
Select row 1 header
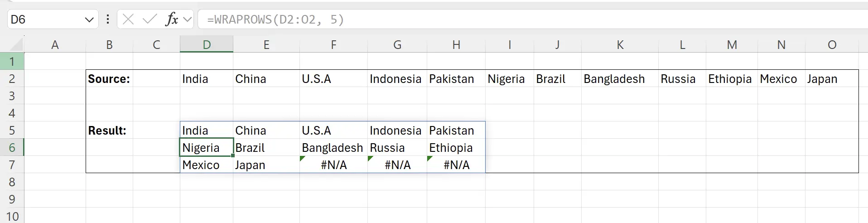click(x=12, y=61)
